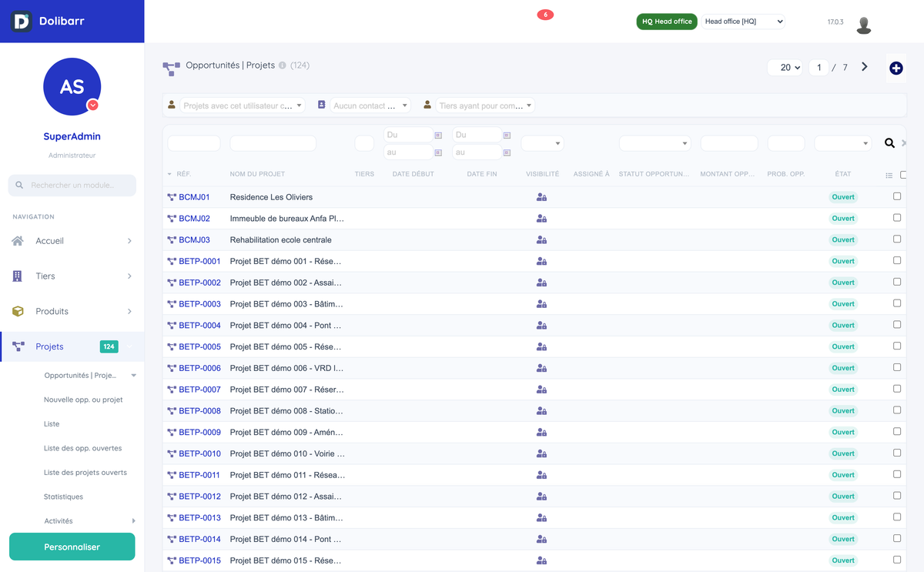924x572 pixels.
Task: Click the Produits box icon
Action: tap(18, 312)
